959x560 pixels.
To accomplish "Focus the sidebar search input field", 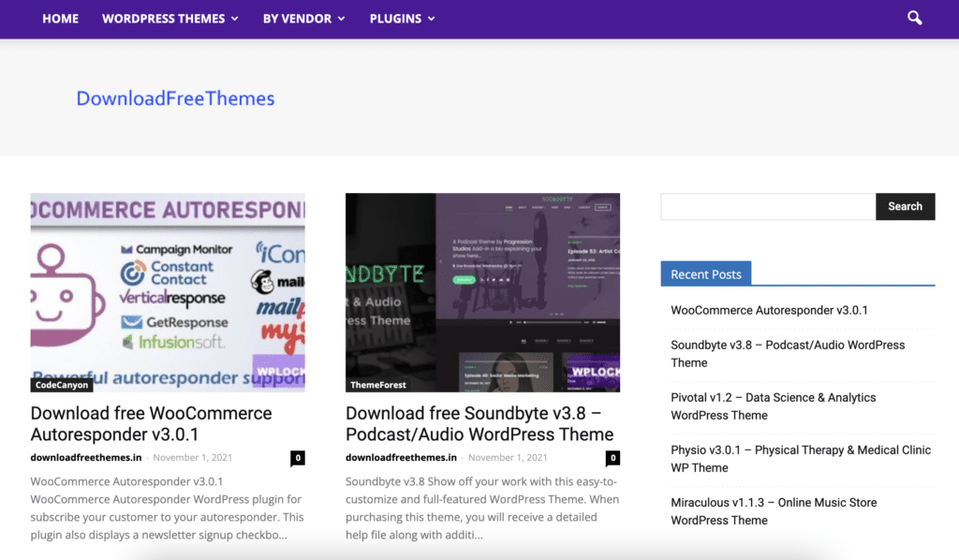I will point(768,206).
